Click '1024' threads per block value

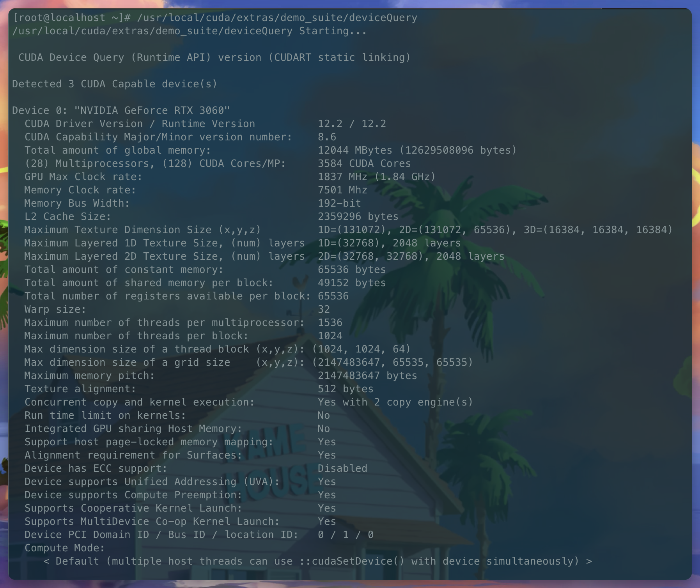(x=330, y=336)
